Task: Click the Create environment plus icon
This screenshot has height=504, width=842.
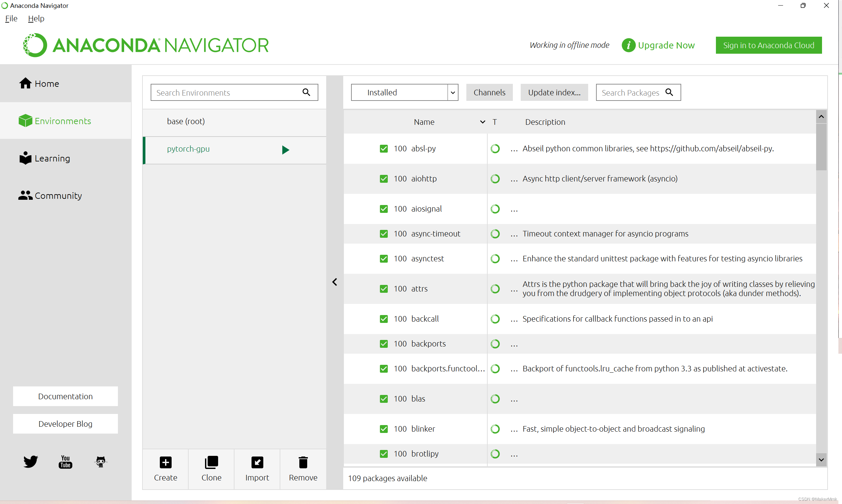Action: (165, 462)
